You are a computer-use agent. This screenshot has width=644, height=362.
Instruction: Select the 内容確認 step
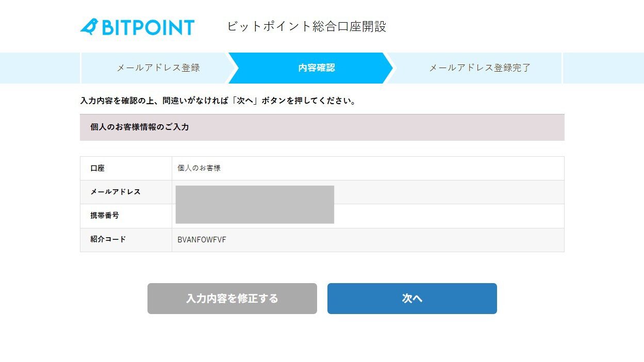(316, 68)
